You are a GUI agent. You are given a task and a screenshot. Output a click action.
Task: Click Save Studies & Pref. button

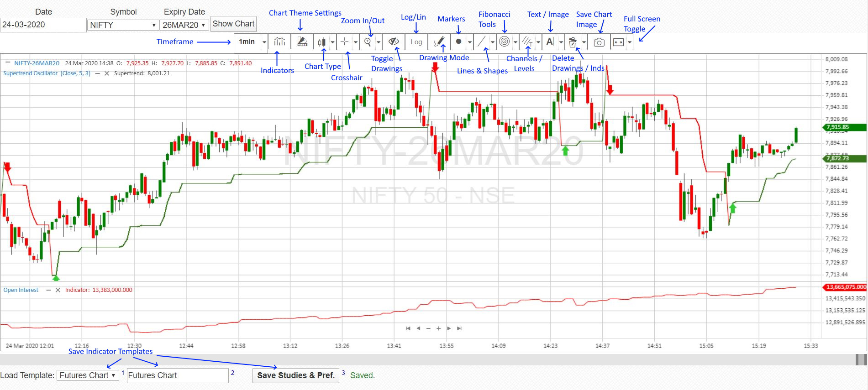pyautogui.click(x=296, y=375)
